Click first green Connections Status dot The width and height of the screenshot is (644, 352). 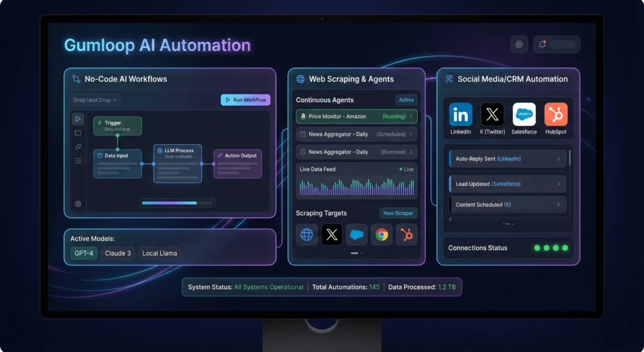click(537, 248)
